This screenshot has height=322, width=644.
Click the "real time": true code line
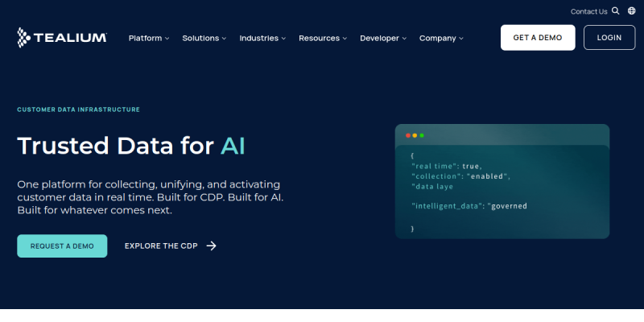[447, 167]
